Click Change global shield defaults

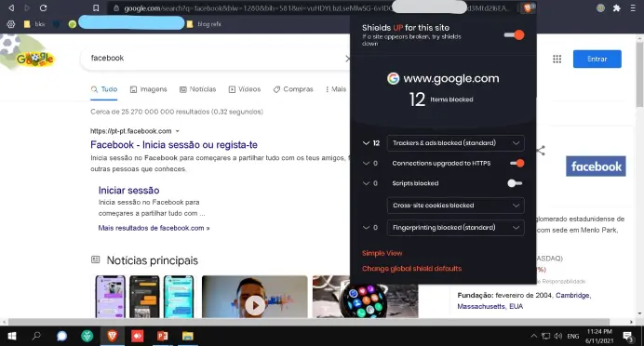pyautogui.click(x=411, y=269)
